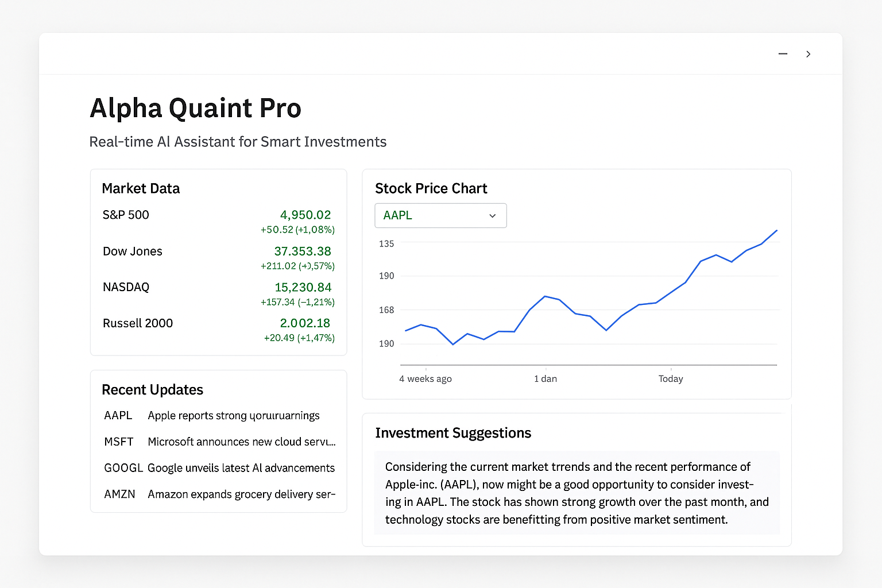Open the Apple earnings news item
The image size is (882, 588).
pos(234,415)
